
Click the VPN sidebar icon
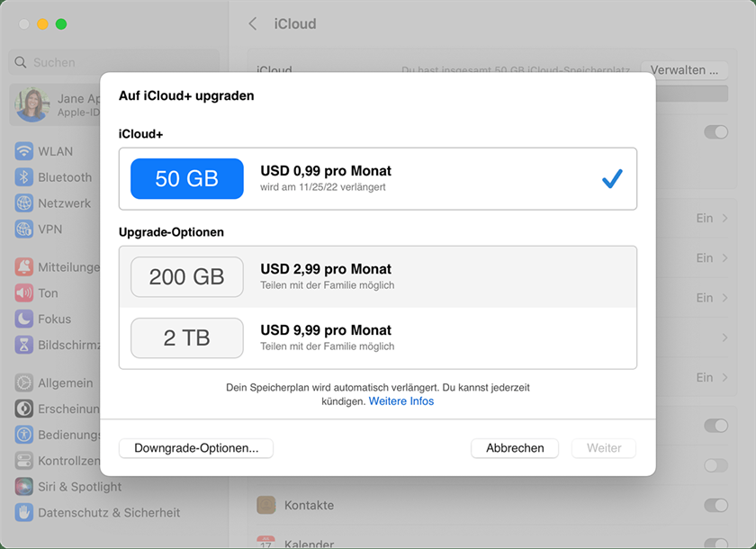(24, 229)
